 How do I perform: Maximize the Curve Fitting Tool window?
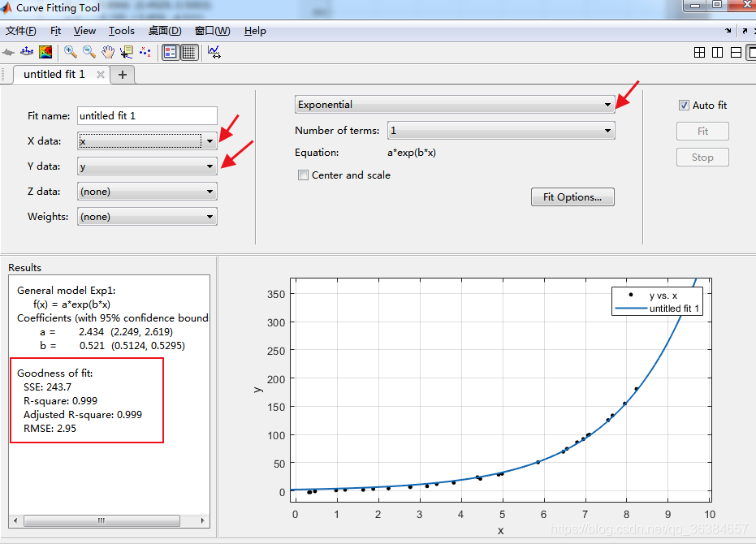pos(718,5)
